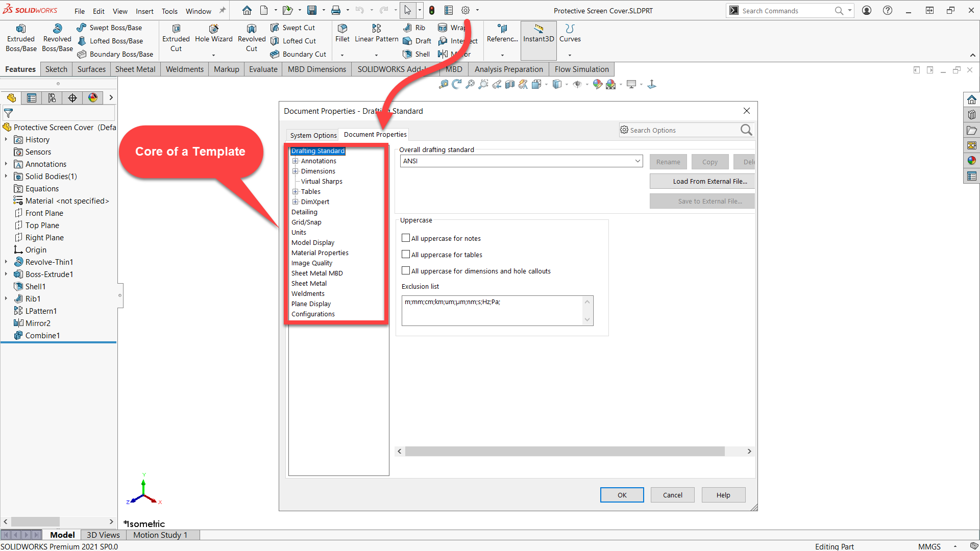This screenshot has width=980, height=551.
Task: Click the feature tree horizontal scrollbar thumb
Action: [35, 521]
